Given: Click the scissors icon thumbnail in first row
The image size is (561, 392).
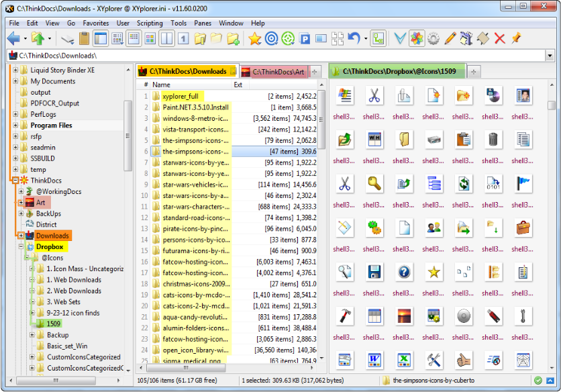Looking at the screenshot, I should (x=374, y=96).
